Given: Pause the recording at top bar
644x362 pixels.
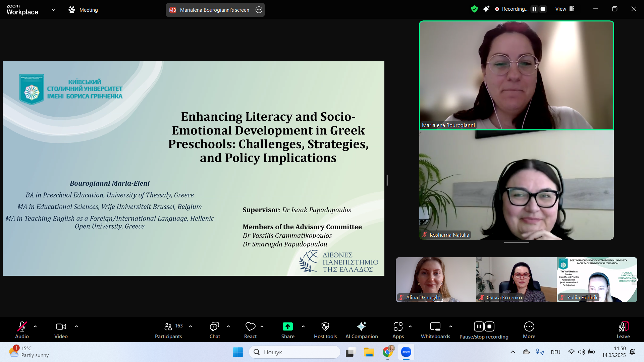Looking at the screenshot, I should coord(534,9).
